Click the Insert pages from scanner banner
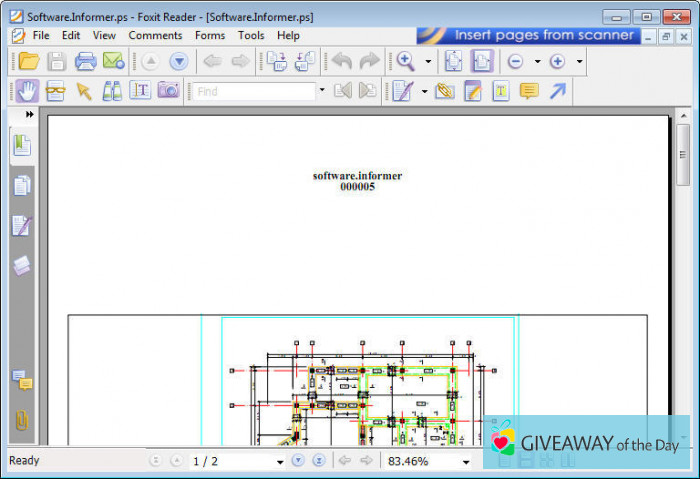Screen dimensions: 700x479 [x=529, y=35]
